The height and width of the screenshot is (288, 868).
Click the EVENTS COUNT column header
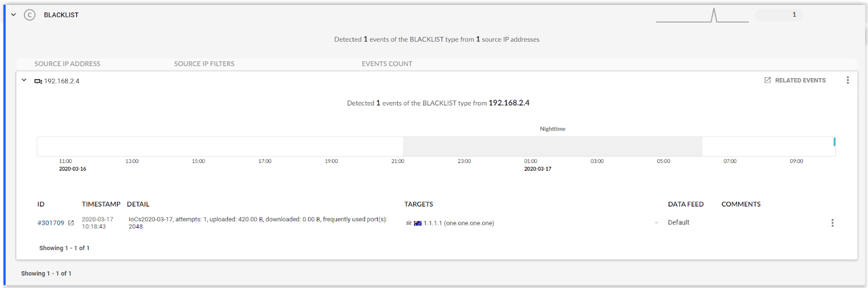point(387,64)
